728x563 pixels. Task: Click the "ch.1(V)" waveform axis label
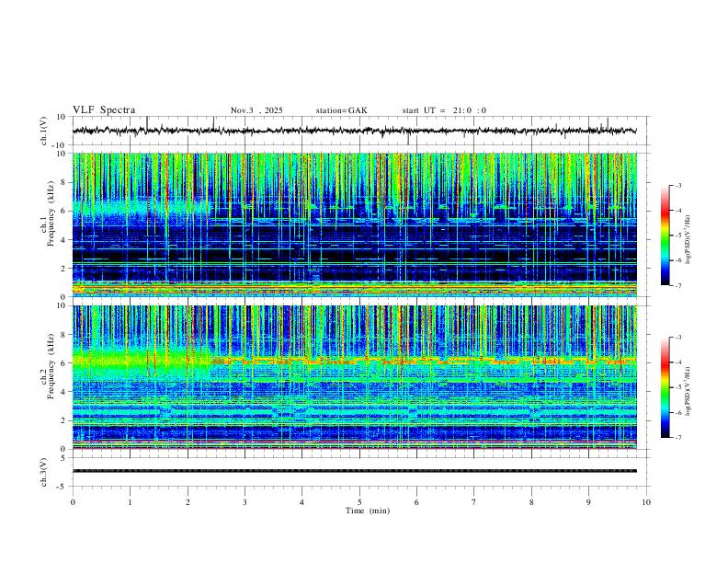point(44,131)
